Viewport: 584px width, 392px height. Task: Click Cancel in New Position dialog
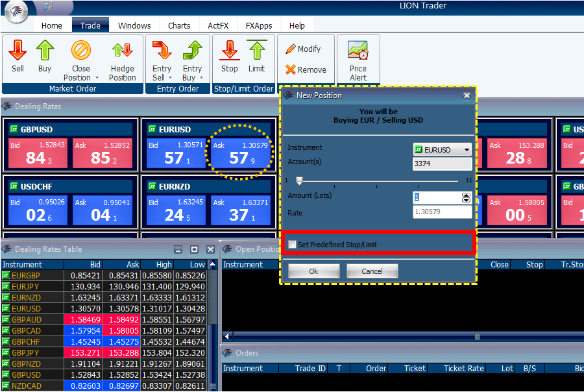[372, 271]
